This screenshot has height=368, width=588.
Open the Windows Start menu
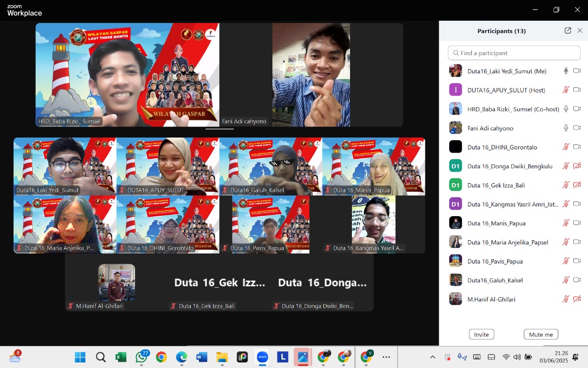(80, 357)
